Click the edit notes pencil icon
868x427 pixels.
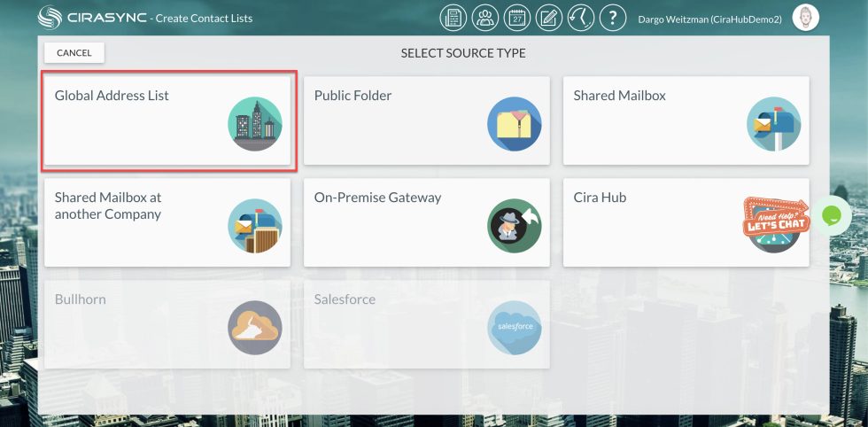[549, 18]
